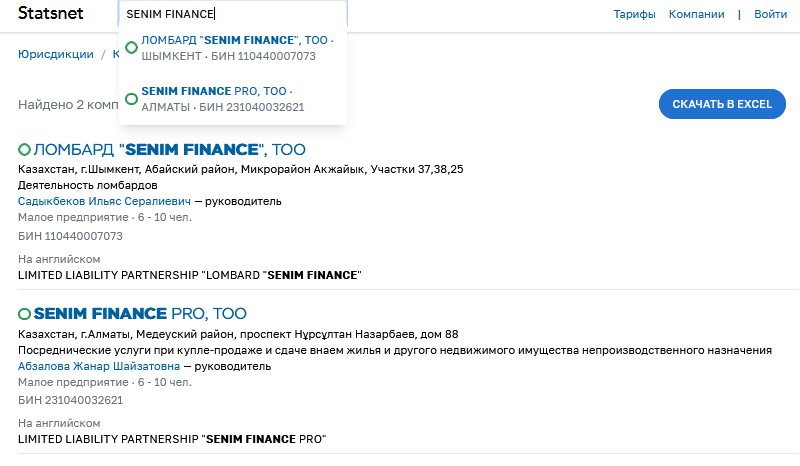Click BIN 110440007073 text in first result
Image resolution: width=800 pixels, height=466 pixels.
(x=70, y=236)
